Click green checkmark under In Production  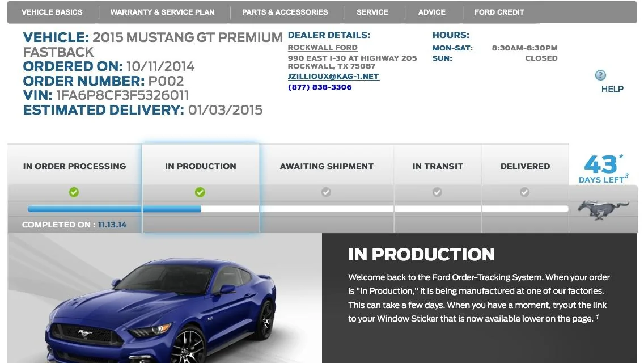pos(200,192)
